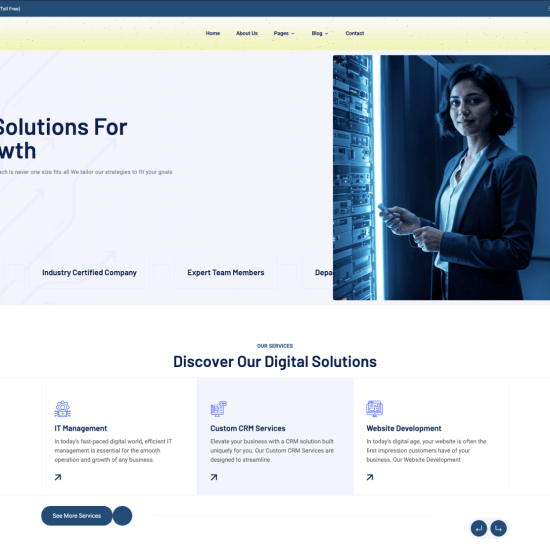Click the IT Management description text
This screenshot has height=550, width=550.
pos(113,450)
